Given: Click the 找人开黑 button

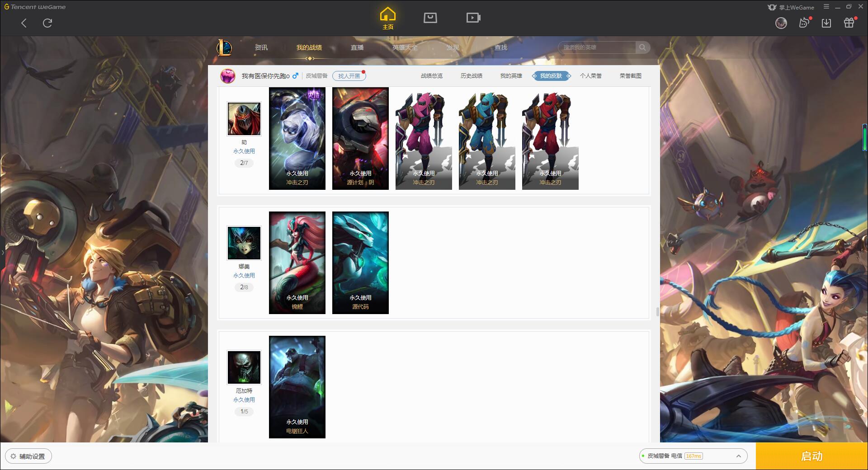Looking at the screenshot, I should tap(349, 76).
